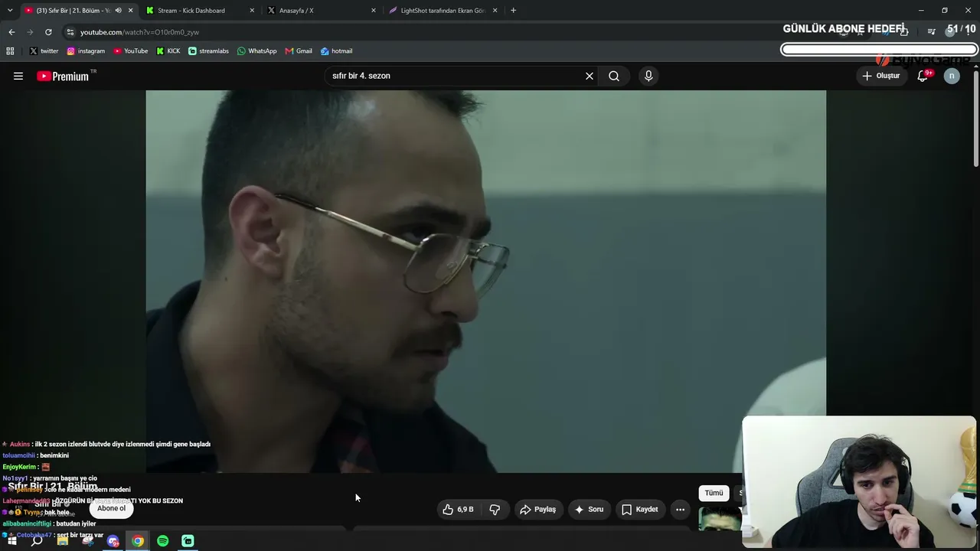Click the page vertical scrollbar
The image size is (980, 551).
pyautogui.click(x=975, y=118)
